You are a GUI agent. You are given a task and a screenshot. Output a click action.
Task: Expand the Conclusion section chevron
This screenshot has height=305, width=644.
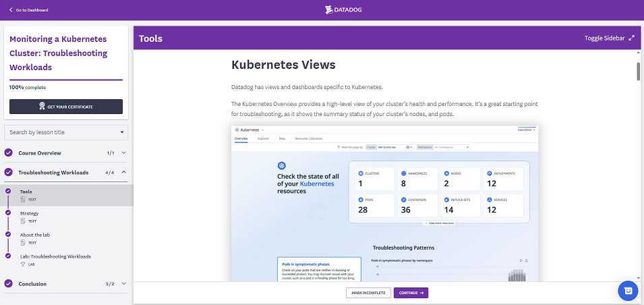(x=123, y=283)
